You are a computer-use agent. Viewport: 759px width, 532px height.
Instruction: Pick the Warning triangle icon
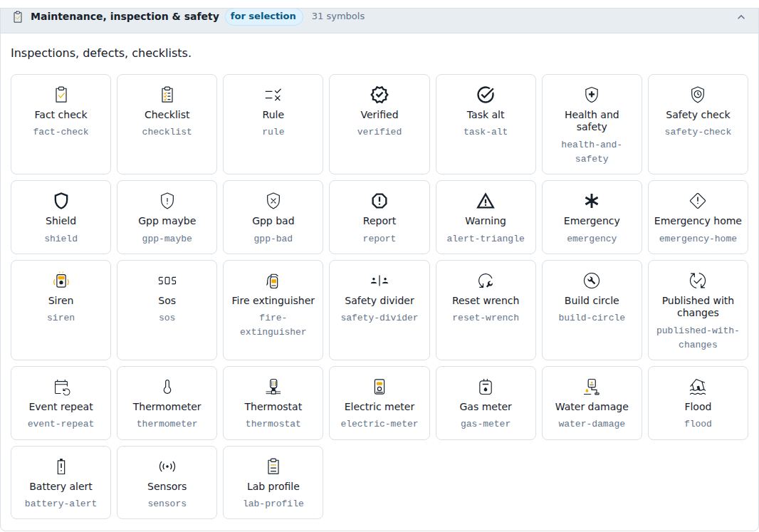pyautogui.click(x=486, y=200)
